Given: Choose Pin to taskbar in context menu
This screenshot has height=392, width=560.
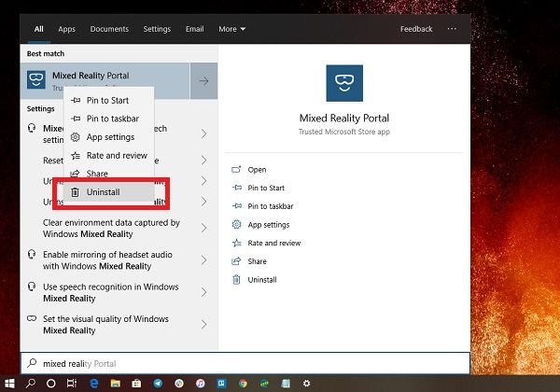Looking at the screenshot, I should [109, 119].
